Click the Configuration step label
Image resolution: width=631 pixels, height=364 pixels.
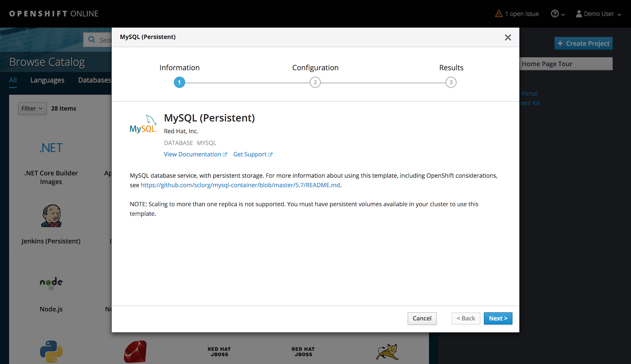click(315, 68)
